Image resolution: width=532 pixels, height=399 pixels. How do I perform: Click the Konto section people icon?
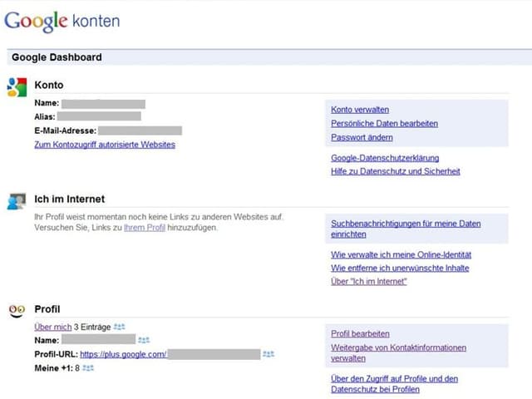(x=17, y=87)
